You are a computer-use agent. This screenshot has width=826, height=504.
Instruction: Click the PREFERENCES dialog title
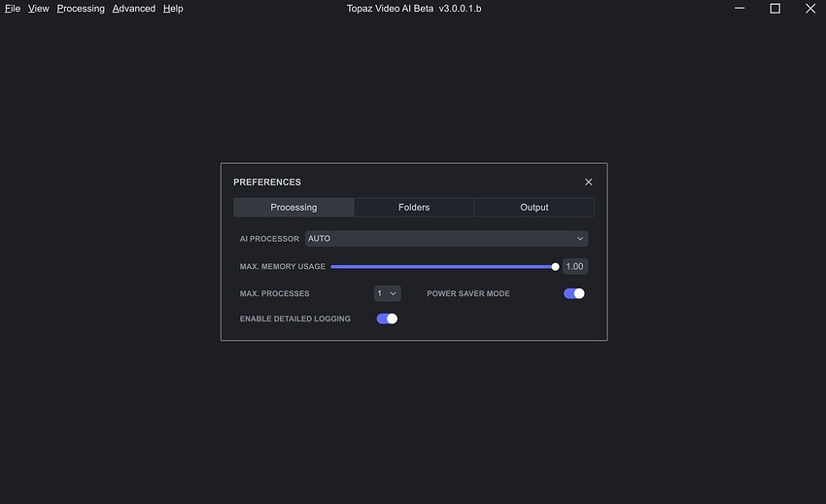pos(267,183)
